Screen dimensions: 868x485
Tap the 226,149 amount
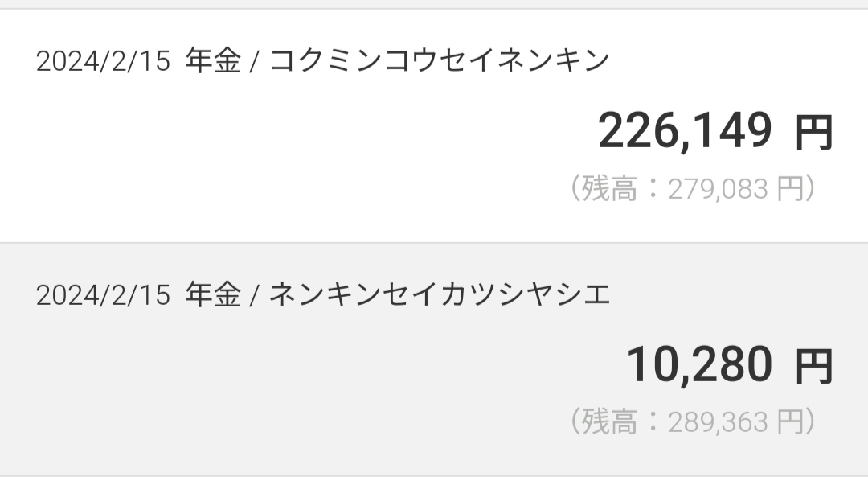685,131
